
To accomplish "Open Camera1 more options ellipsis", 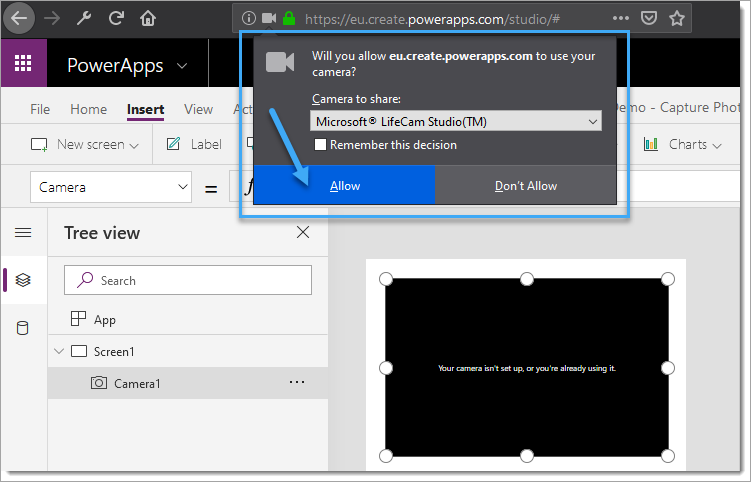I will [x=297, y=382].
